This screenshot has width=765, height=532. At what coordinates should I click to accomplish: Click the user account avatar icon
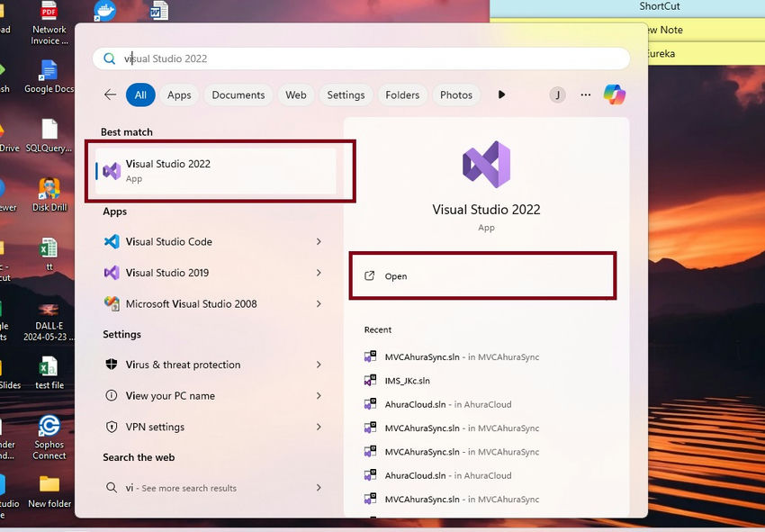(x=557, y=95)
